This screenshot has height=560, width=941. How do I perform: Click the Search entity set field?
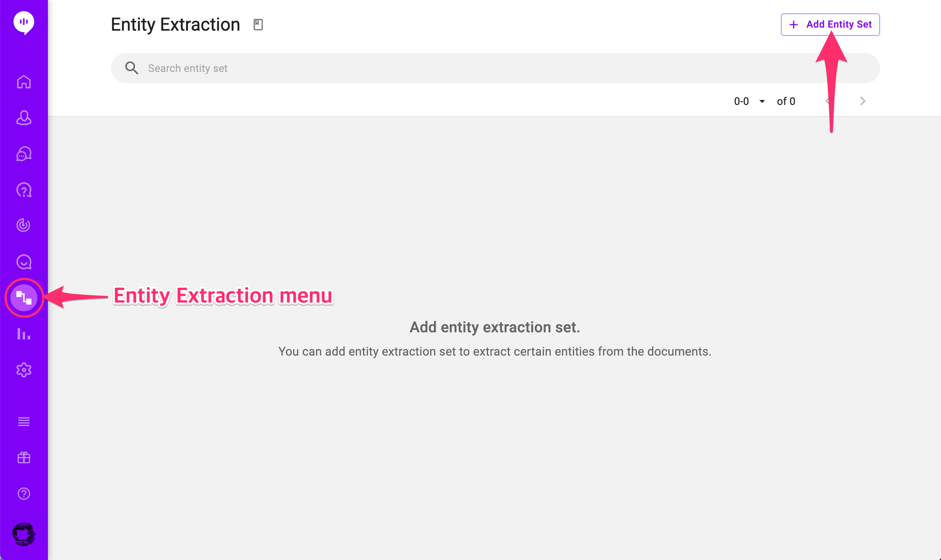(x=494, y=68)
